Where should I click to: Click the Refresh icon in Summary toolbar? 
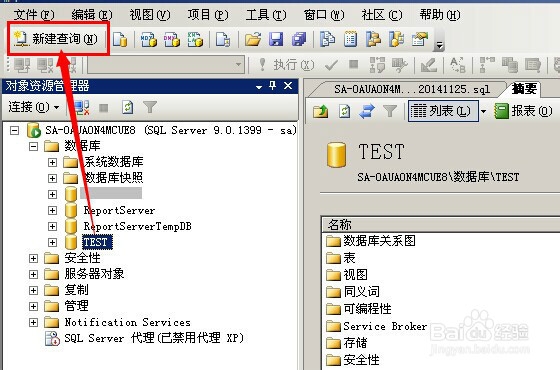tap(344, 111)
